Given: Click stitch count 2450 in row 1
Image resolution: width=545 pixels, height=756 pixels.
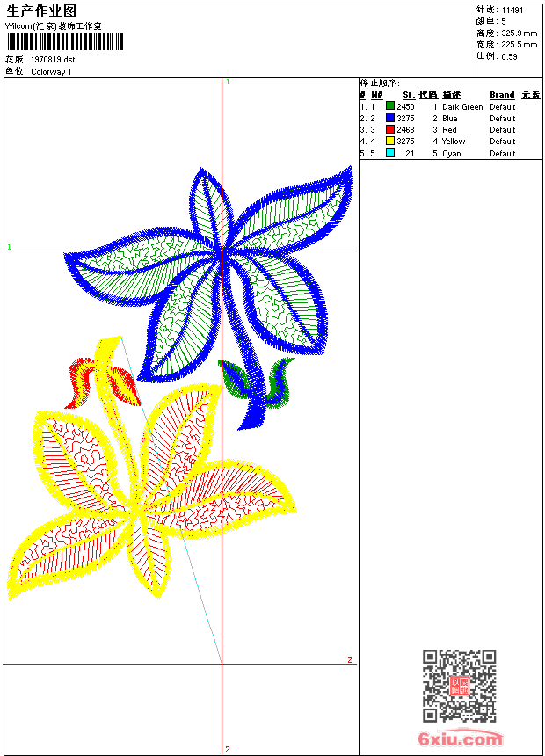Looking at the screenshot, I should [x=405, y=107].
